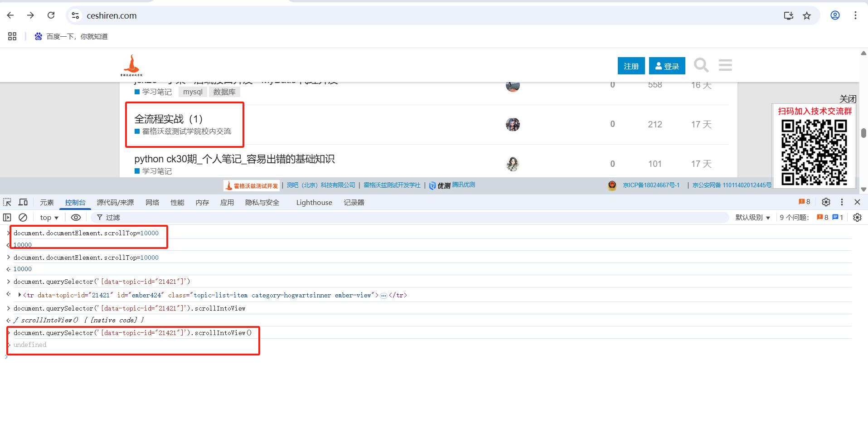Toggle the console sidebar panel icon
The height and width of the screenshot is (433, 868).
[7, 218]
